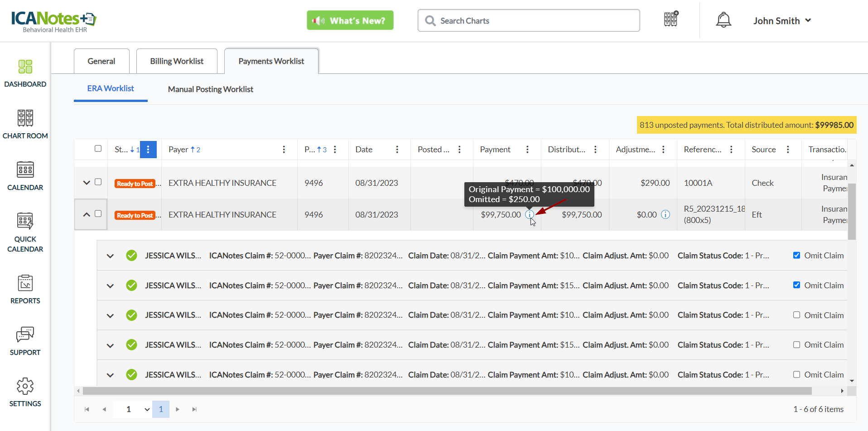The height and width of the screenshot is (431, 868).
Task: Click the Search Charts input field
Action: [535, 21]
